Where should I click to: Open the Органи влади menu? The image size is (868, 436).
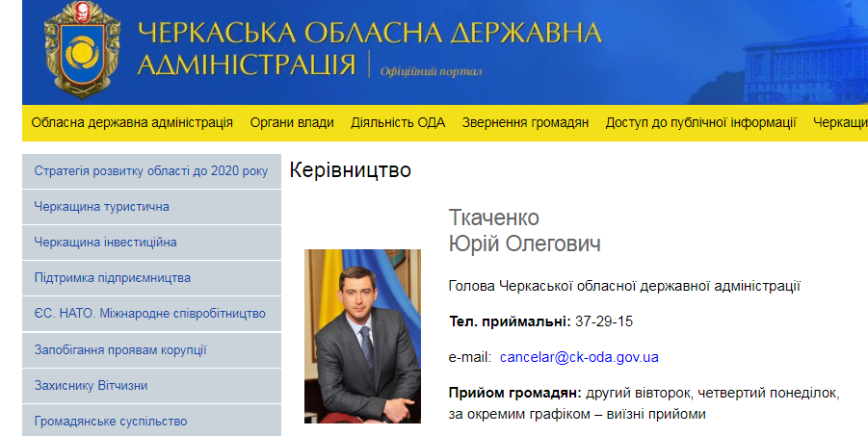pos(292,122)
